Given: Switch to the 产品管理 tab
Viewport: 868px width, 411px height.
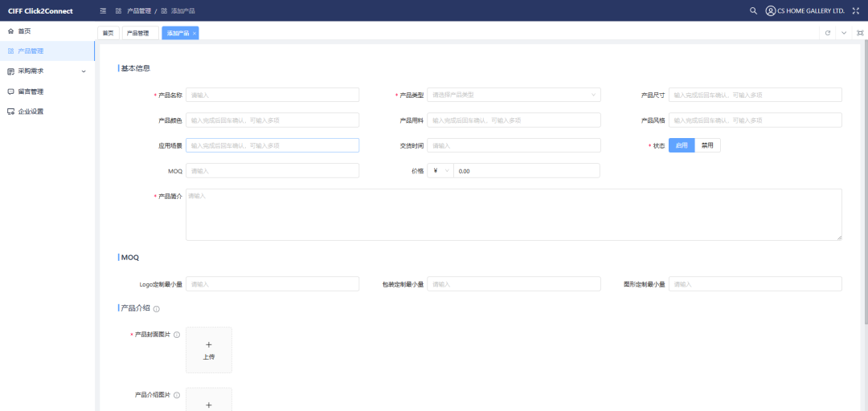Looking at the screenshot, I should 138,33.
